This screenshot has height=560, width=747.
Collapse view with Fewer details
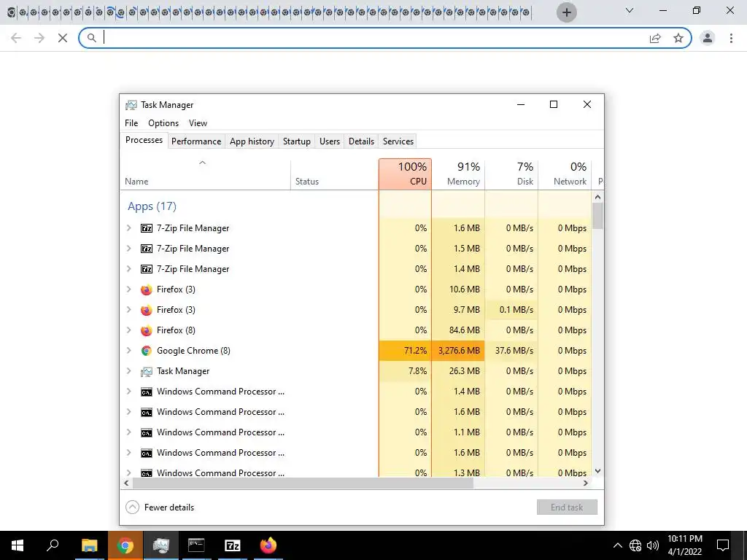click(x=160, y=507)
